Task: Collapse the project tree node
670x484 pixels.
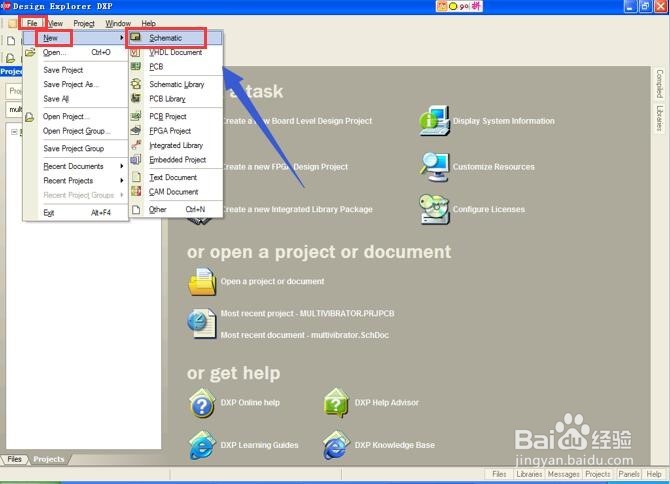Action: click(14, 132)
